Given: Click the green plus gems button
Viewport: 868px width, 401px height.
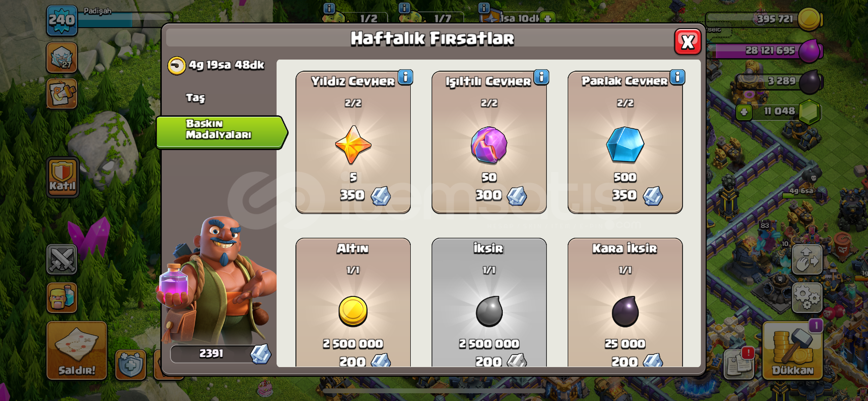Looking at the screenshot, I should click(x=744, y=113).
